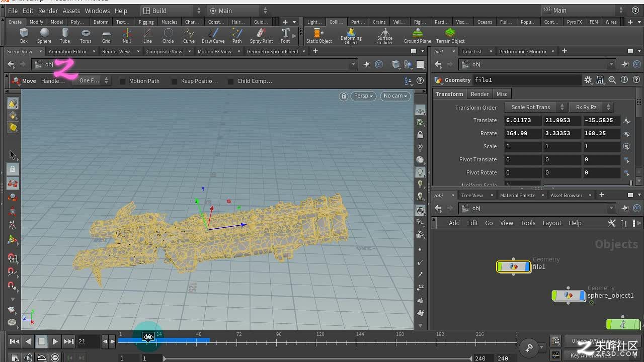Viewport: 644px width, 362px height.
Task: Select the Curve shelf tool
Action: pos(189,35)
